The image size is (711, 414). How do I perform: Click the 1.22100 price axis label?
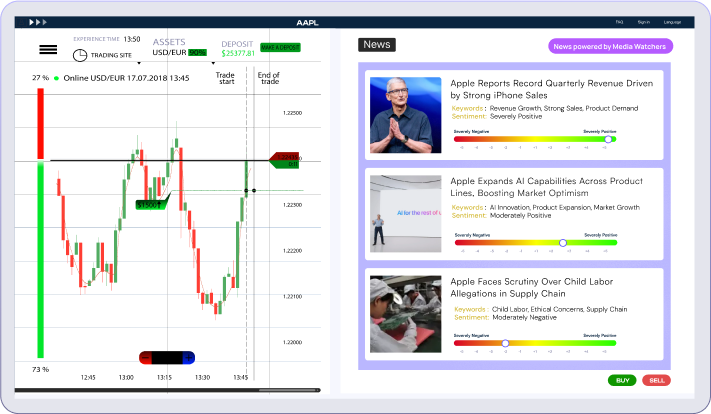tap(292, 297)
